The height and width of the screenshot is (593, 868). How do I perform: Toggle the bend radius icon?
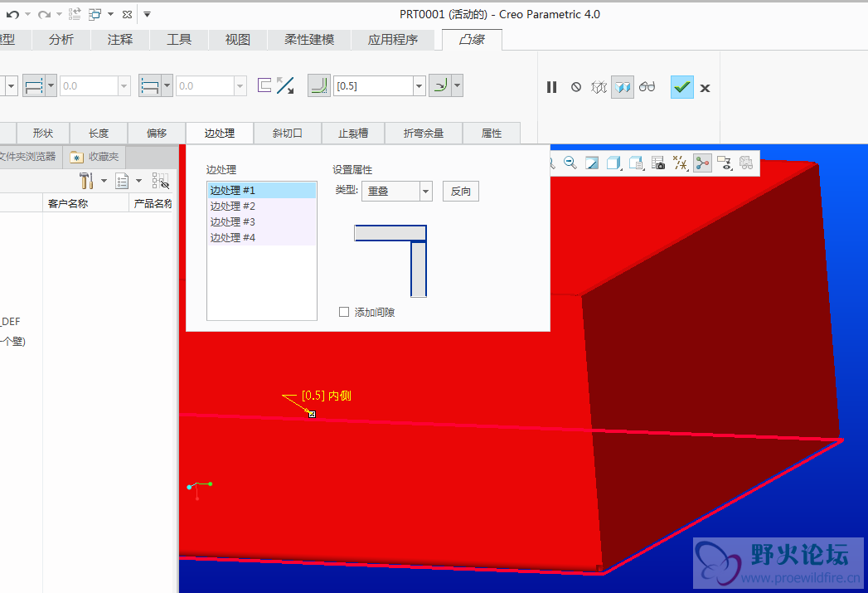319,85
